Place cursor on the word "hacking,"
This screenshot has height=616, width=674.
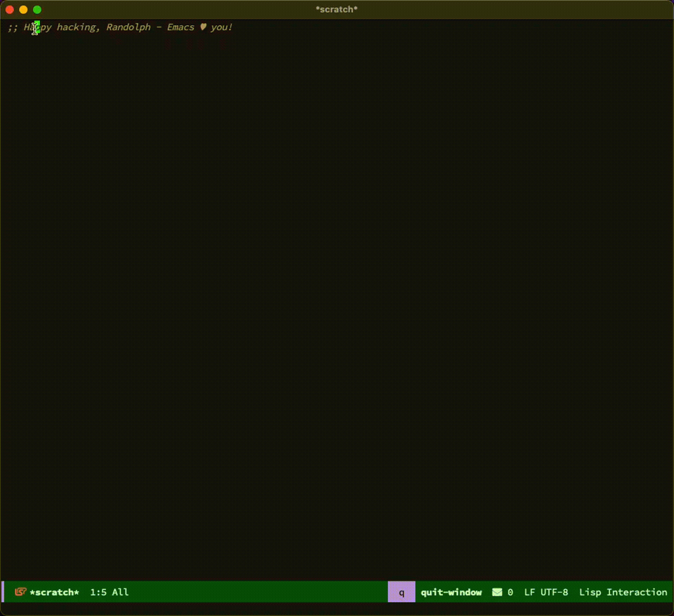pos(79,27)
